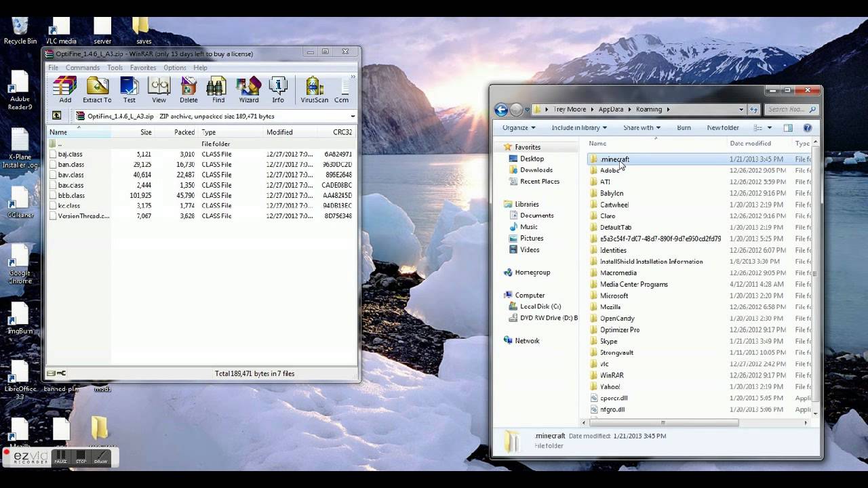
Task: Click Trey Moore in the breadcrumb path
Action: click(x=569, y=109)
